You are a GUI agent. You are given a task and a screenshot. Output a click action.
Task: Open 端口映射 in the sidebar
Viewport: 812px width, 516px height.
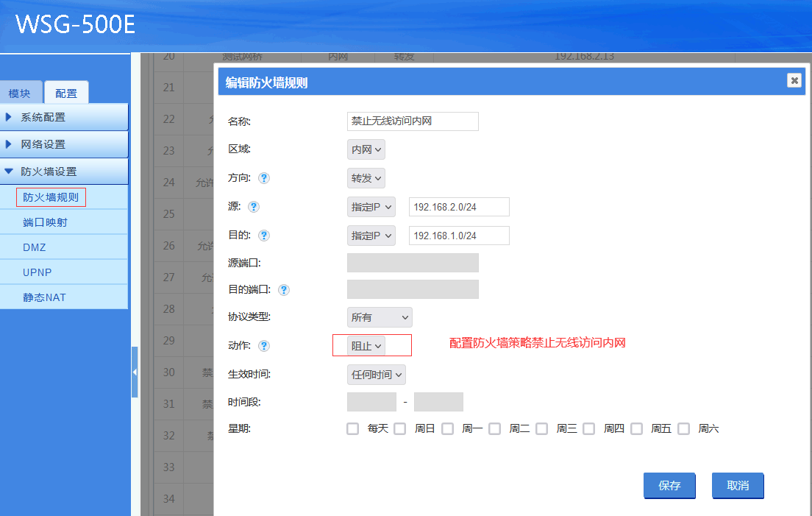pos(45,222)
